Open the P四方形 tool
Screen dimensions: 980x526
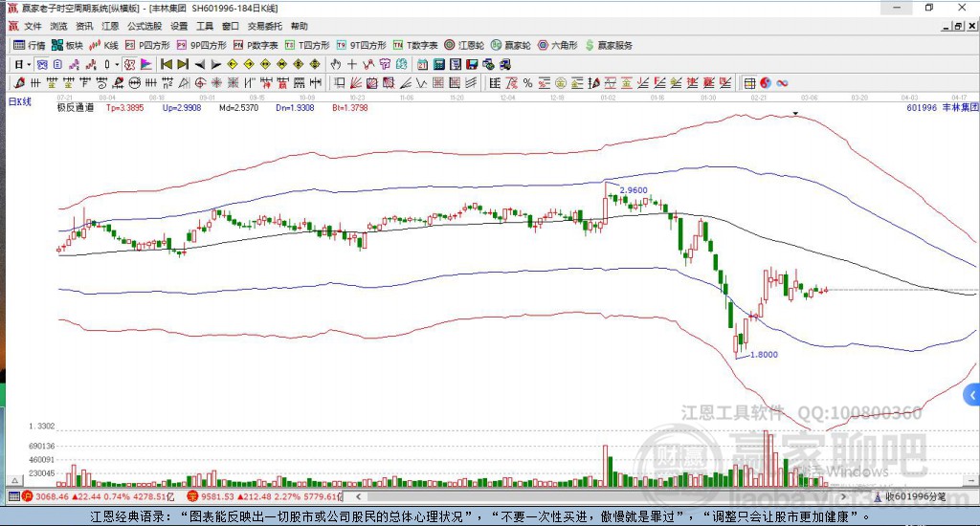point(147,45)
